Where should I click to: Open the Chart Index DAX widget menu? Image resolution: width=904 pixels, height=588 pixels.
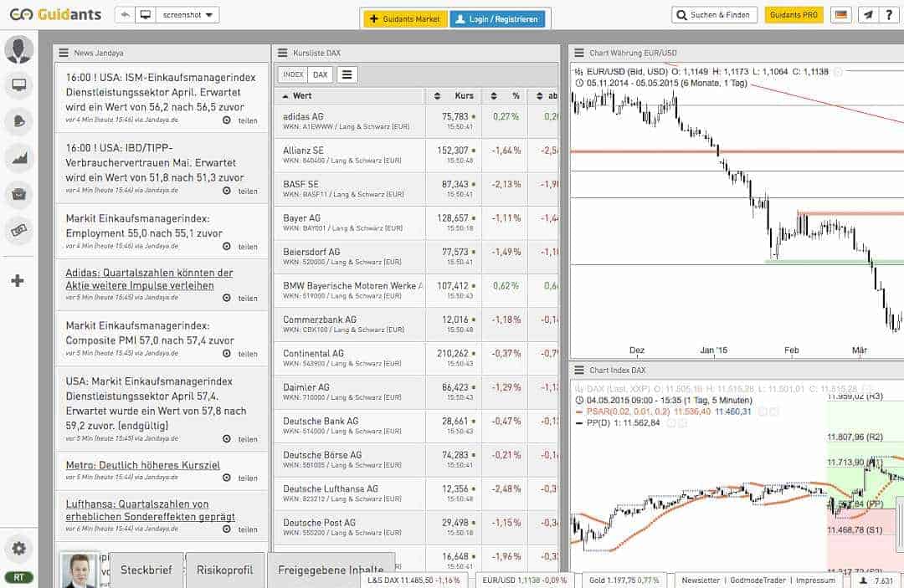click(x=578, y=370)
